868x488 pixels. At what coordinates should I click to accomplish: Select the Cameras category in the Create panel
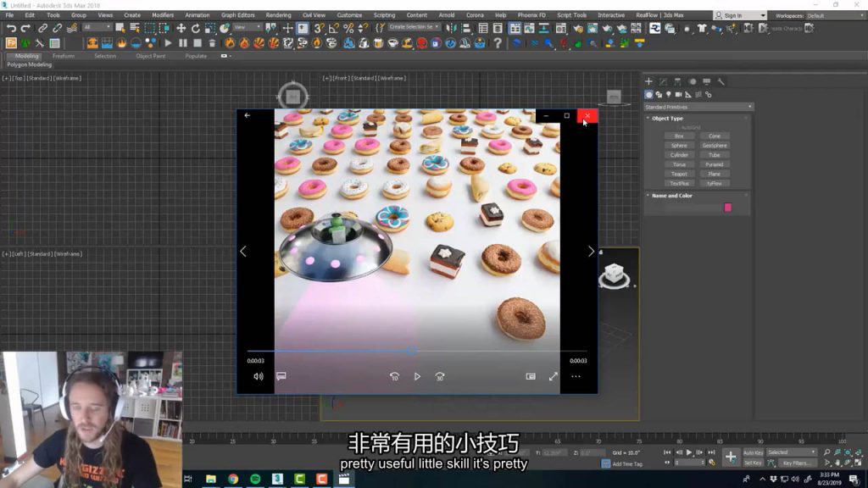679,95
